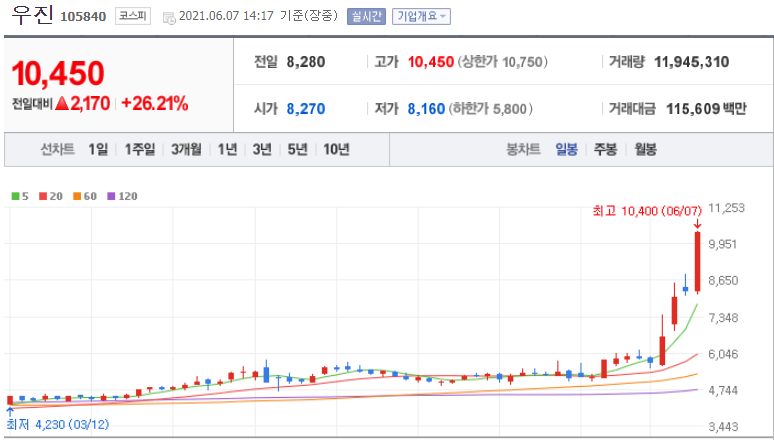Click the 11,253 y-axis label
The image size is (774, 440).
click(x=726, y=208)
